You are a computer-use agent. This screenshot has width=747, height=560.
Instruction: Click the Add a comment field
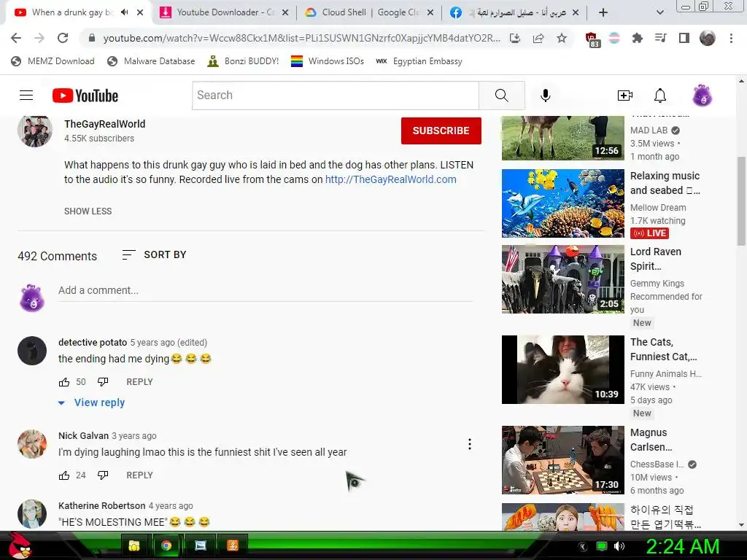[x=265, y=290]
